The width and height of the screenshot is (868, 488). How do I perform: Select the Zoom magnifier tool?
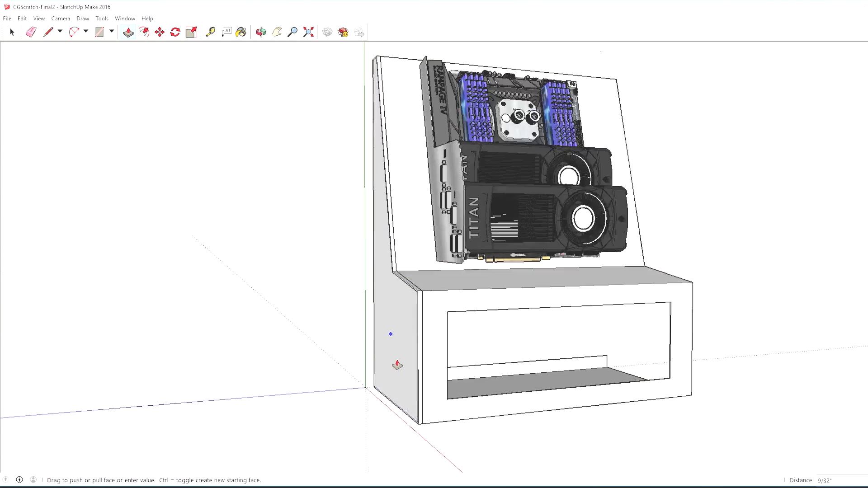[x=292, y=32]
